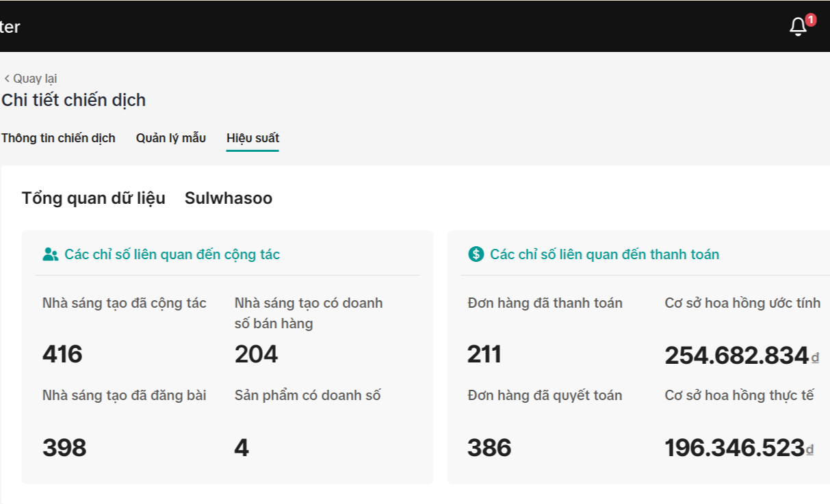This screenshot has height=504, width=830.
Task: Click the đ symbol after 196.346.523
Action: (810, 449)
